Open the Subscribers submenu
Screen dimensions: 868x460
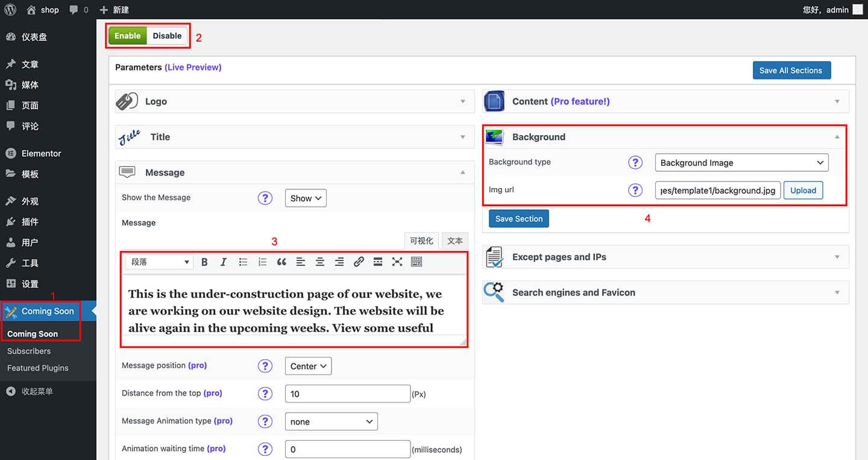[29, 351]
